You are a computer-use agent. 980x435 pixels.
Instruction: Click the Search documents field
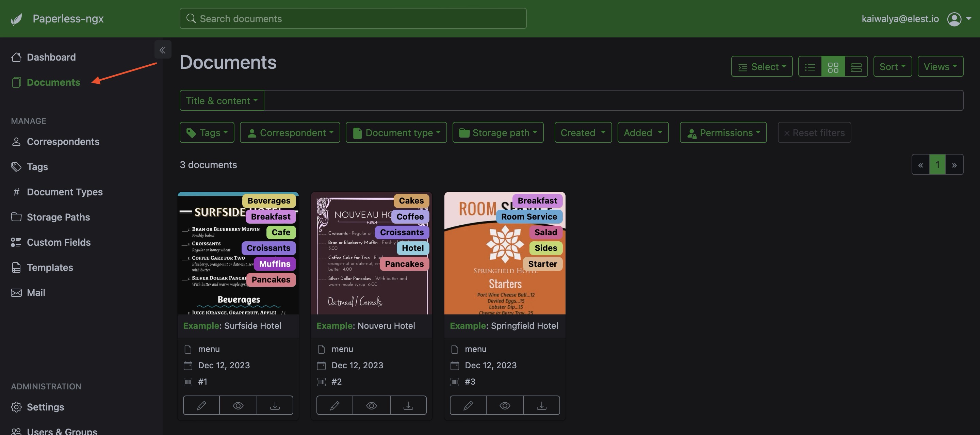coord(353,19)
